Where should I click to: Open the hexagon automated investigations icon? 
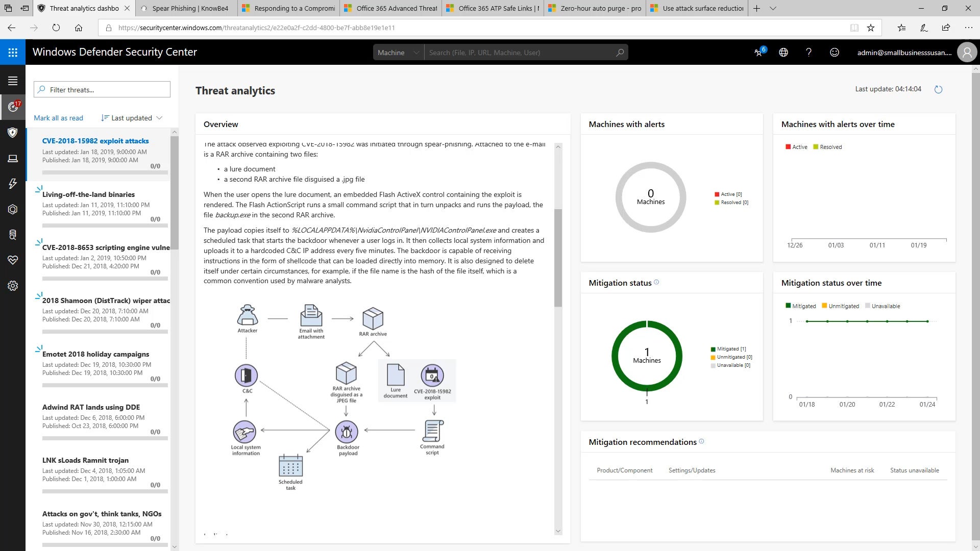click(x=13, y=209)
